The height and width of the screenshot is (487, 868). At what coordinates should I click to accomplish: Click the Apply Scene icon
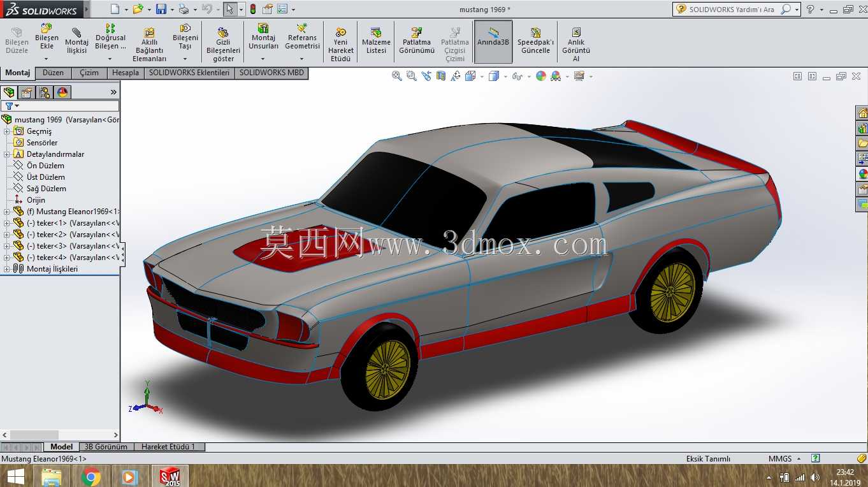pos(556,76)
